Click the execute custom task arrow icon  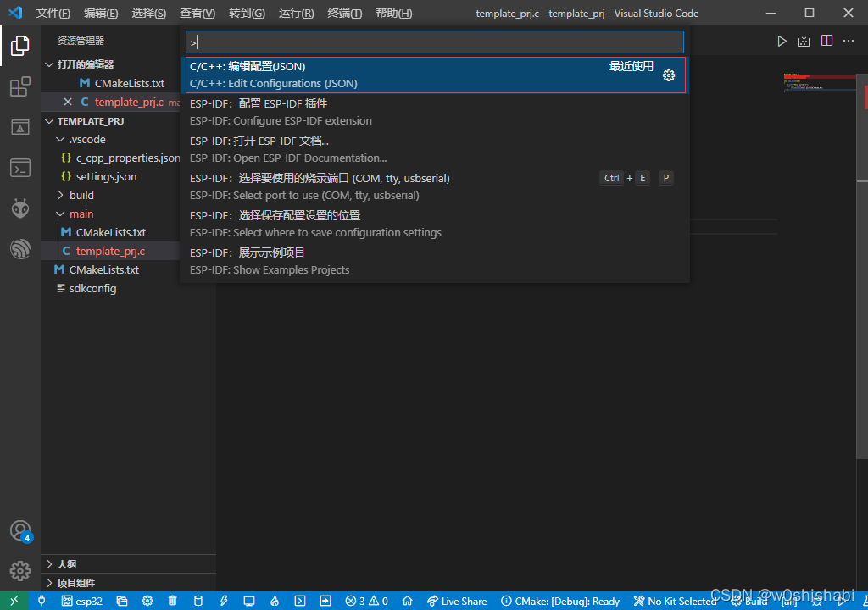pos(325,601)
